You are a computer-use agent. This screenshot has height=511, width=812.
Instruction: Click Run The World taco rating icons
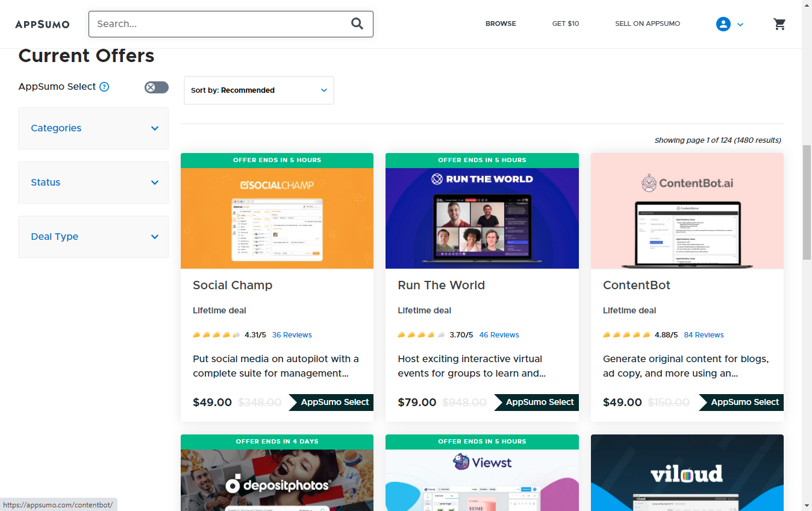pos(422,335)
